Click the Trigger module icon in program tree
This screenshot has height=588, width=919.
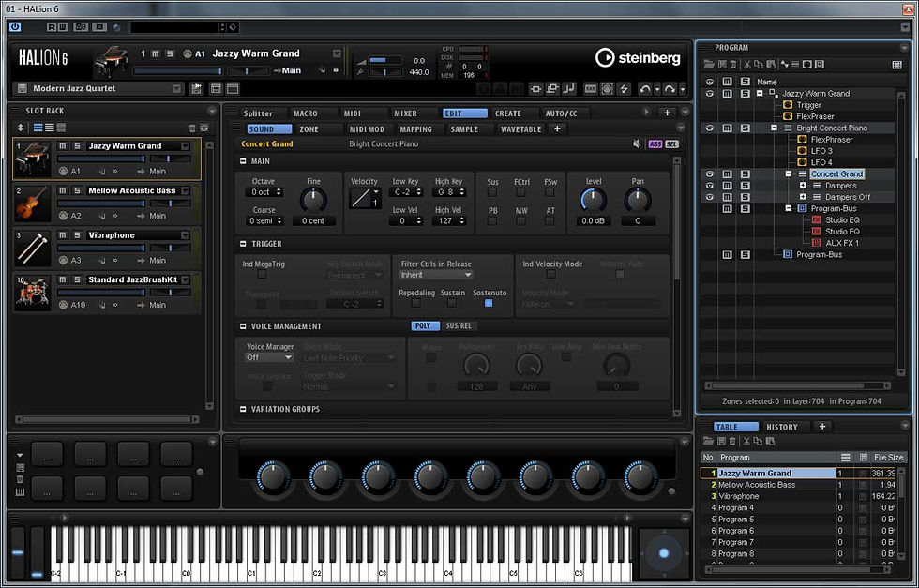pyautogui.click(x=788, y=105)
